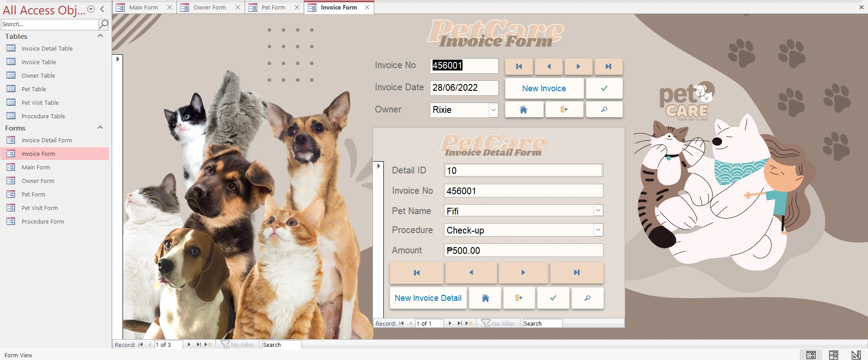Click the New Invoice Detail button
868x360 pixels.
coord(428,298)
